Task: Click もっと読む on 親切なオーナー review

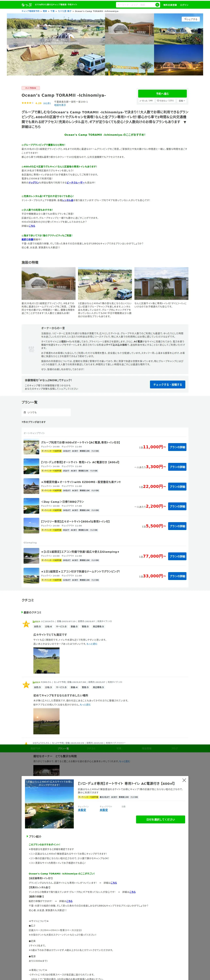Action: pos(125,761)
